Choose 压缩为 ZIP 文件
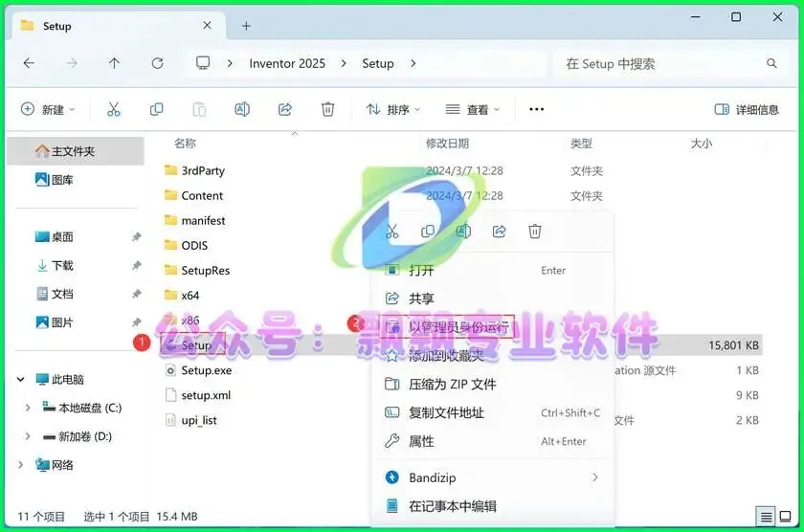Screen dimensions: 804x532 click(x=492, y=384)
